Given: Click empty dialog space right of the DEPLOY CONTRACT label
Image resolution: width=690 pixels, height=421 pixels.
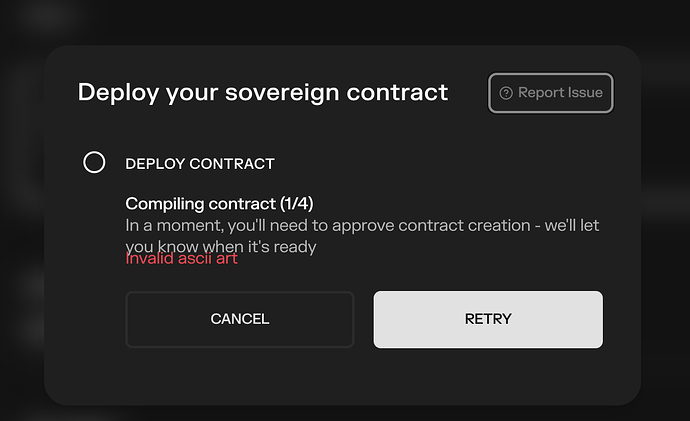Looking at the screenshot, I should point(450,163).
